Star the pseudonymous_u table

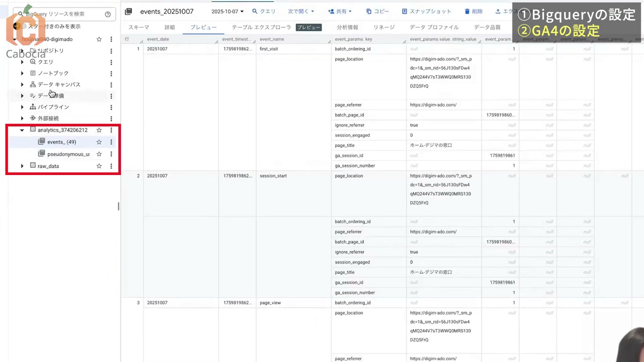(x=99, y=154)
